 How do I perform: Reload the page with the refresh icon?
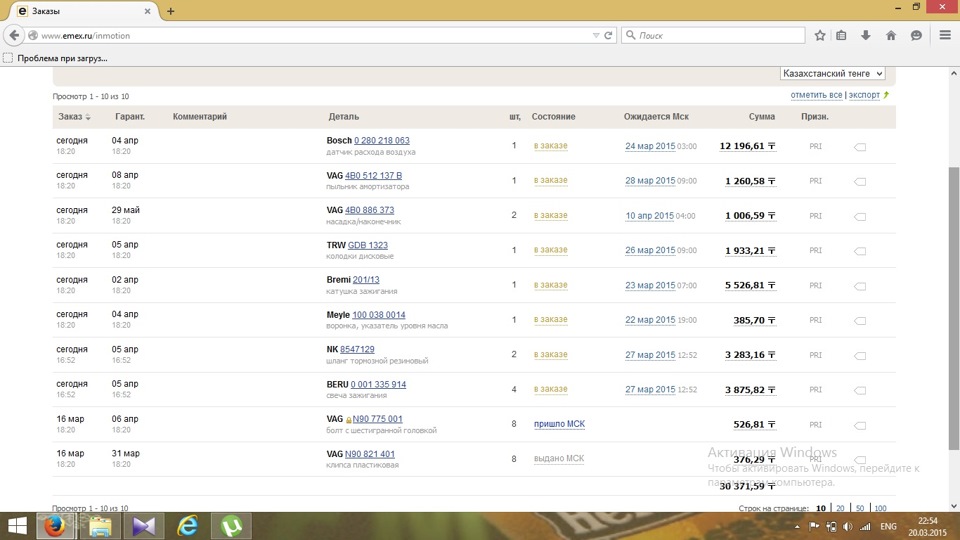point(608,36)
